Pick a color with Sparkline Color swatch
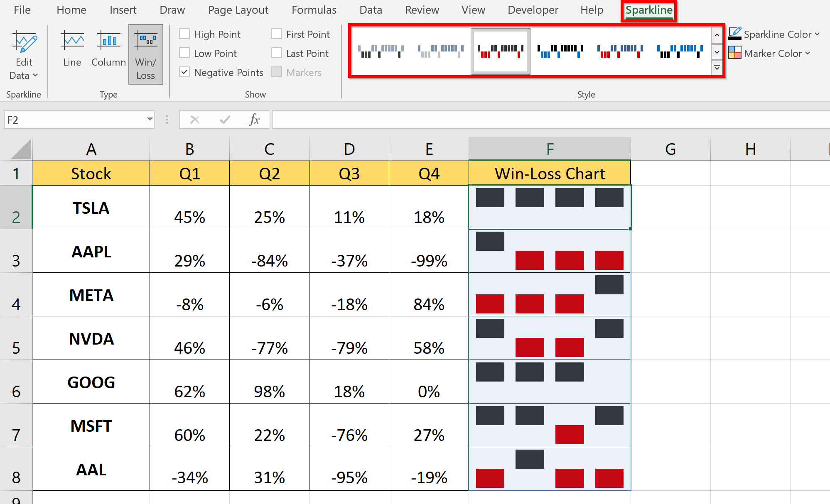The width and height of the screenshot is (830, 504). (x=735, y=34)
